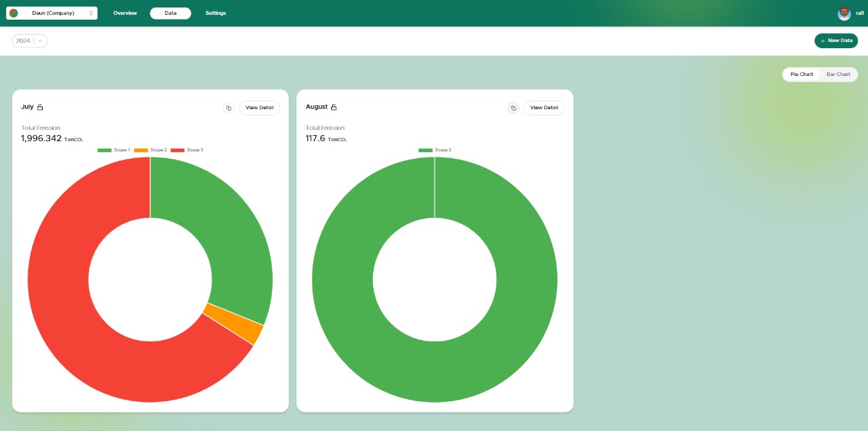Select the Data tab

170,13
